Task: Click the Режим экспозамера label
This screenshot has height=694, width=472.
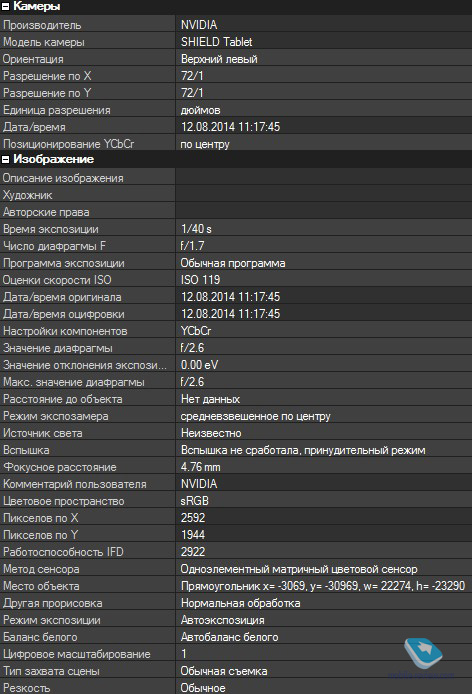Action: [55, 416]
